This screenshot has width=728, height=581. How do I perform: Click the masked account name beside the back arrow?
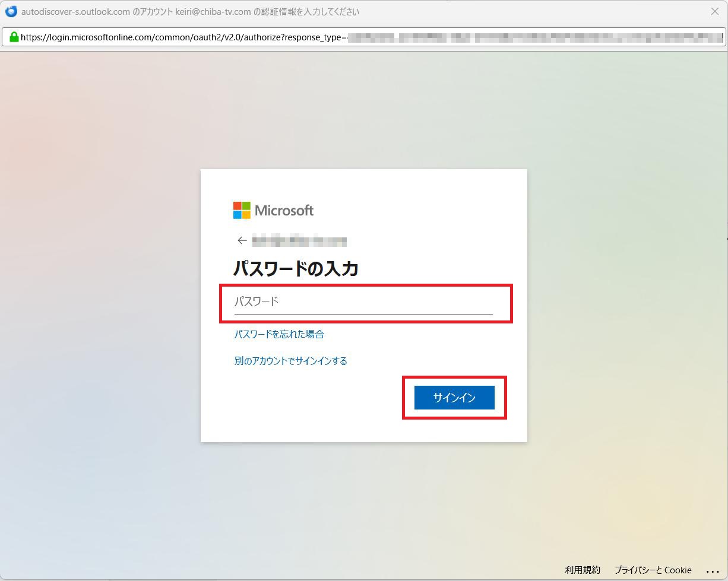[x=300, y=240]
